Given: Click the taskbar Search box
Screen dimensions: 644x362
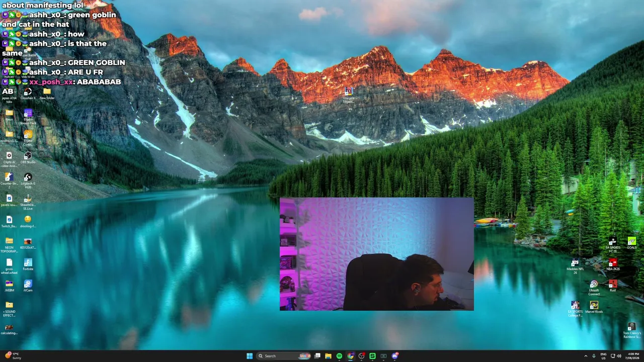Looking at the screenshot, I should (x=284, y=356).
